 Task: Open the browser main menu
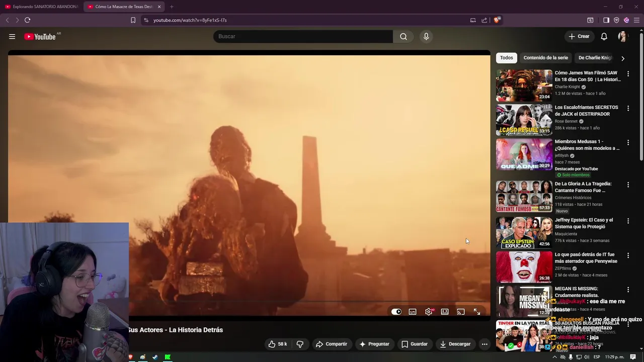[636, 20]
